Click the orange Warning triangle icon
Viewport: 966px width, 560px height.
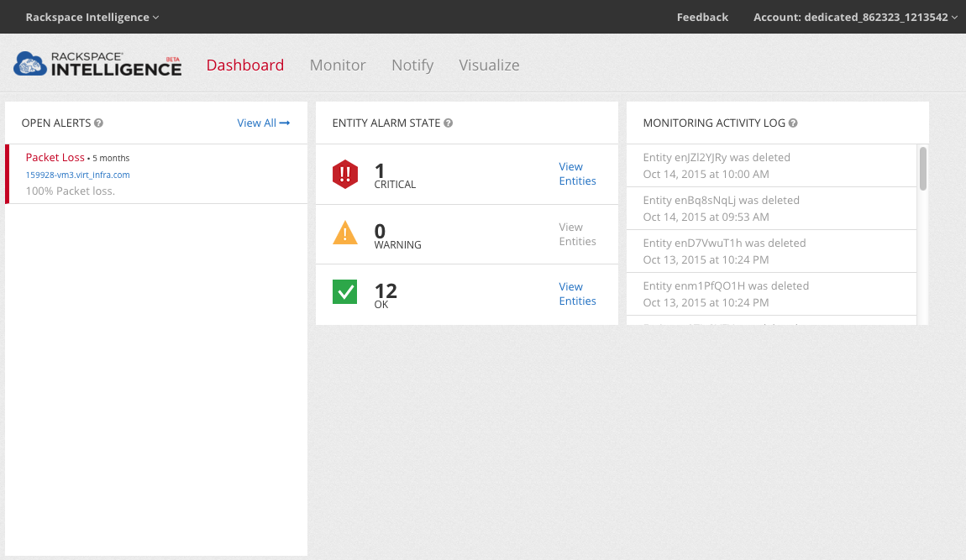click(345, 233)
